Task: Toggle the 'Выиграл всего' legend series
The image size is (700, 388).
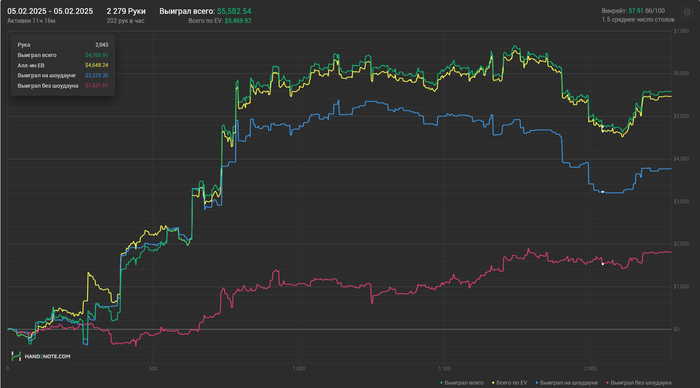Action: (462, 383)
